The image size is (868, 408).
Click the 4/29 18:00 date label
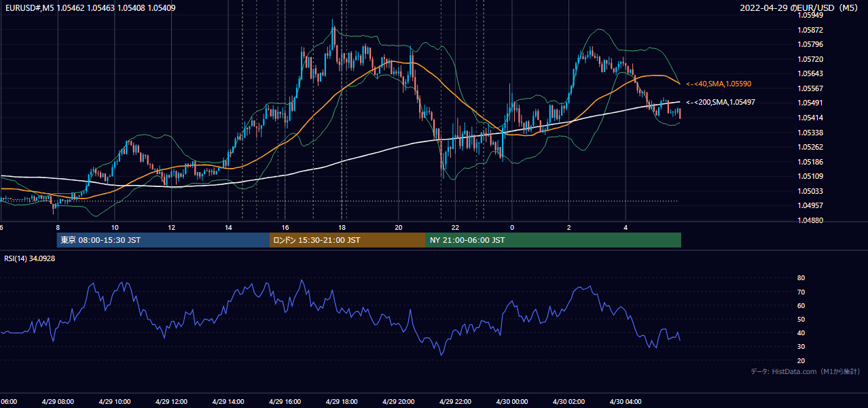point(342,401)
